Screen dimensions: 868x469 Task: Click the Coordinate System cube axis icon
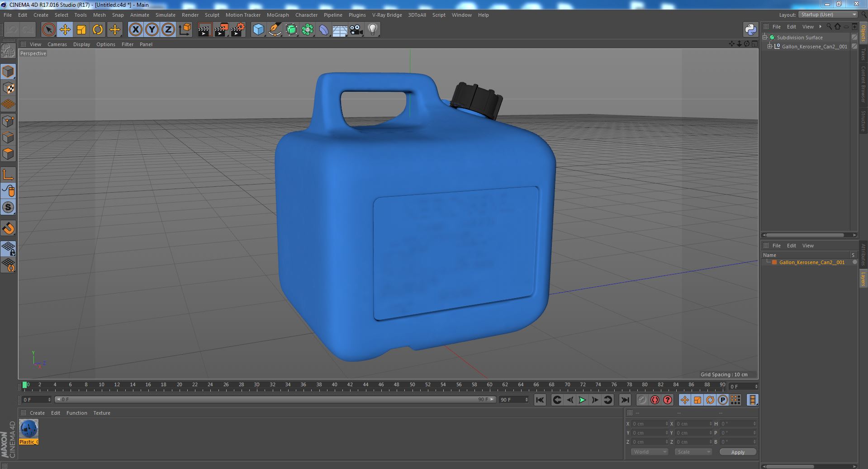pos(185,30)
